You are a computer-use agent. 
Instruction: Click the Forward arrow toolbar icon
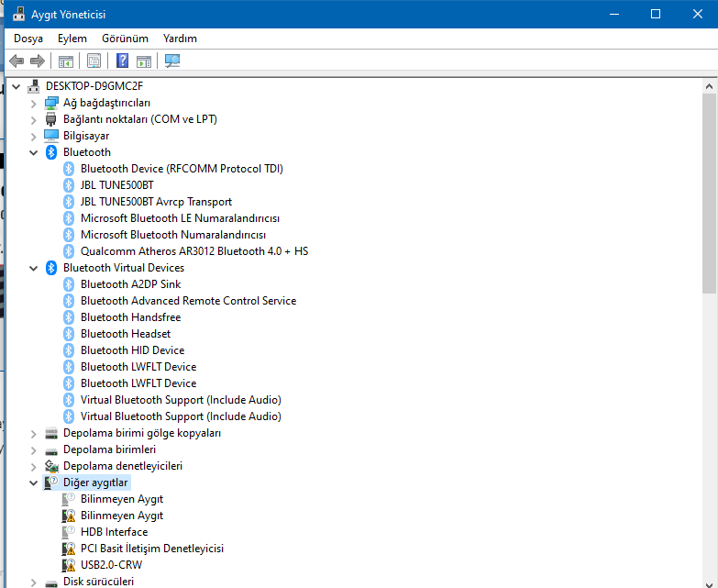click(37, 61)
